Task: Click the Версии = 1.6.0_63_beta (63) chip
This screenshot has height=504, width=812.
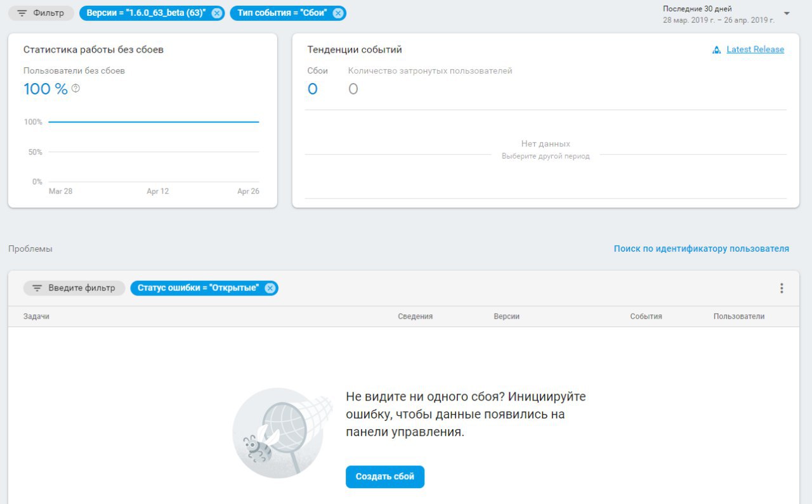Action: point(152,13)
